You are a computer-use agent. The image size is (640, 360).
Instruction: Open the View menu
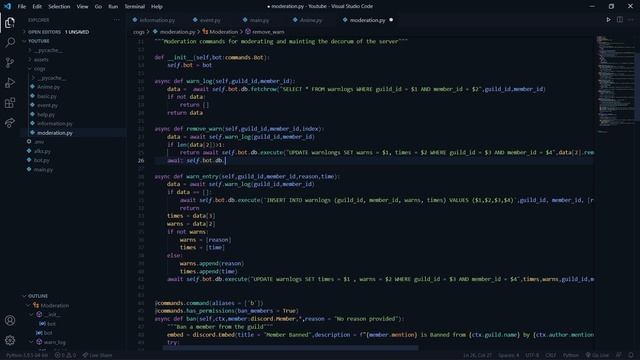pos(82,7)
